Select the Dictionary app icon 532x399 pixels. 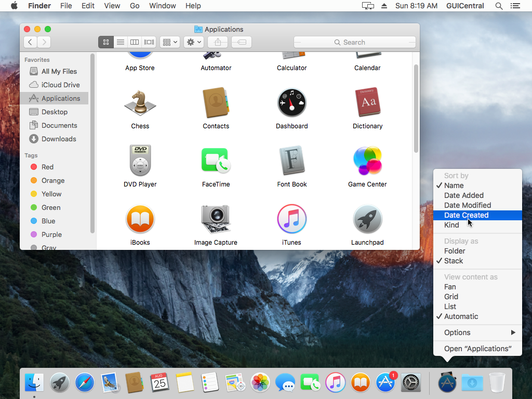click(x=367, y=102)
